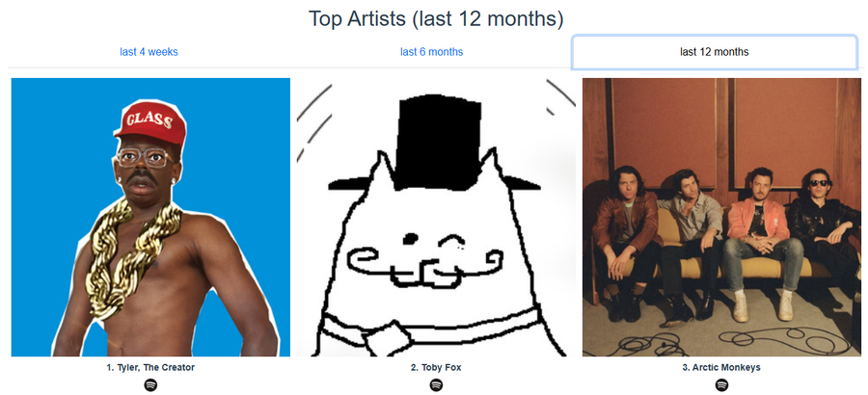
Task: Switch to the last 4 weeks tab
Action: (149, 52)
